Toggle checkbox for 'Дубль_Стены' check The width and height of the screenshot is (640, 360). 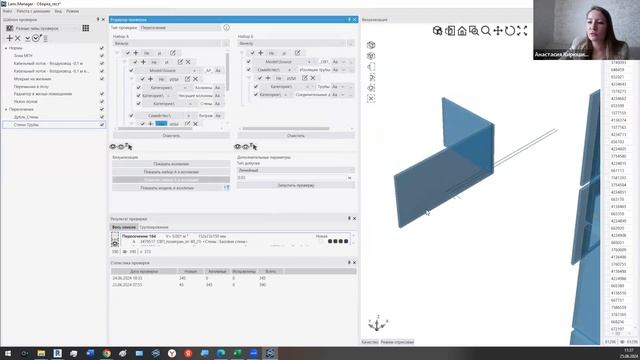click(102, 117)
